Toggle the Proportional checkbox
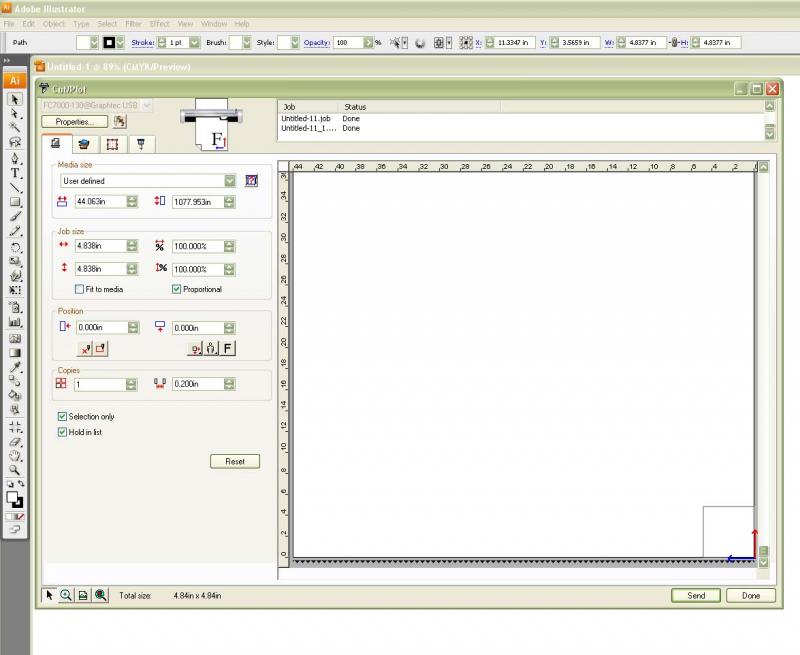The width and height of the screenshot is (800, 655). (x=177, y=289)
